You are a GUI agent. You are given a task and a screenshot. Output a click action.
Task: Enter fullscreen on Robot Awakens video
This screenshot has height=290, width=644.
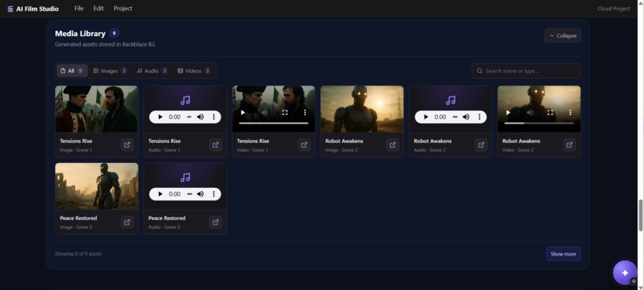[x=550, y=112]
